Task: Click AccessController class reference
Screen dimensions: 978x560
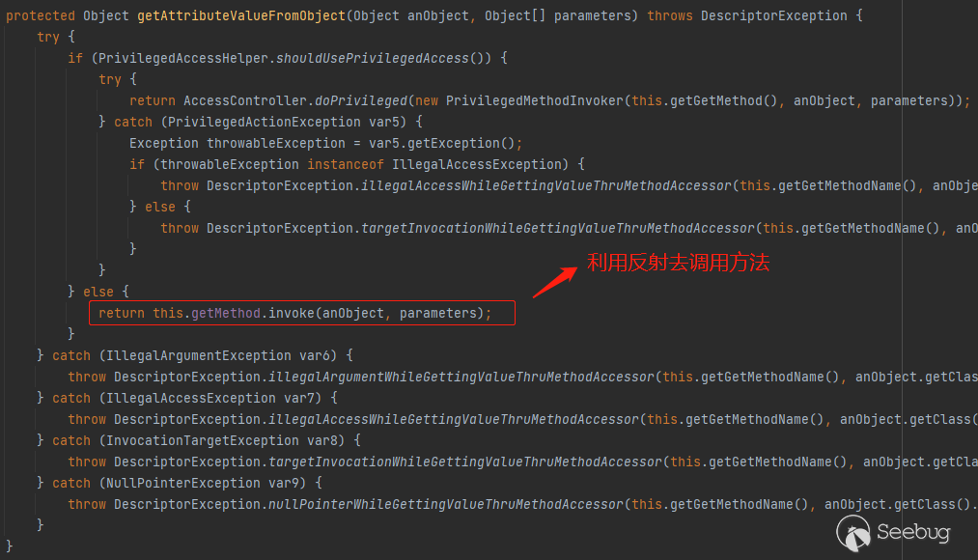Action: 245,100
